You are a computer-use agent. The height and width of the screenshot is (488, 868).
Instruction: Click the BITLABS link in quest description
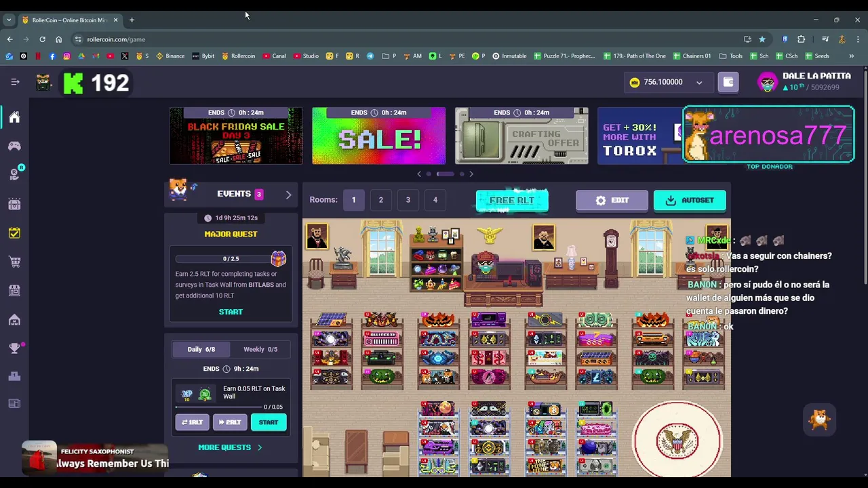(x=261, y=285)
